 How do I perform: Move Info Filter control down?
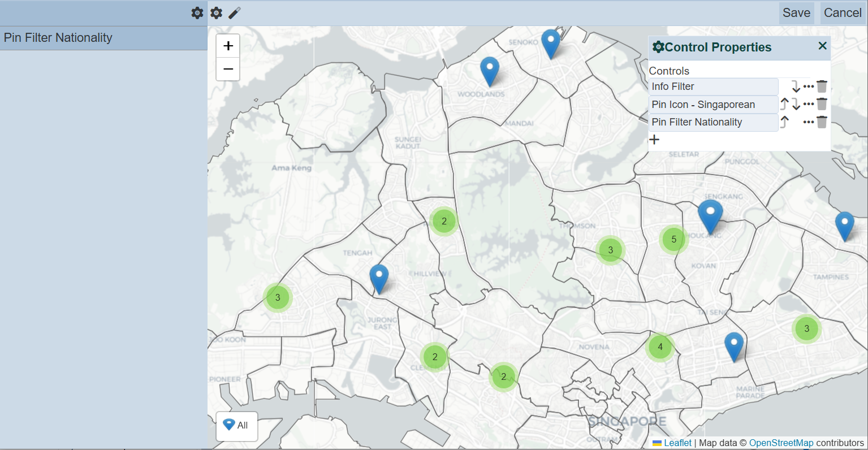(x=796, y=86)
